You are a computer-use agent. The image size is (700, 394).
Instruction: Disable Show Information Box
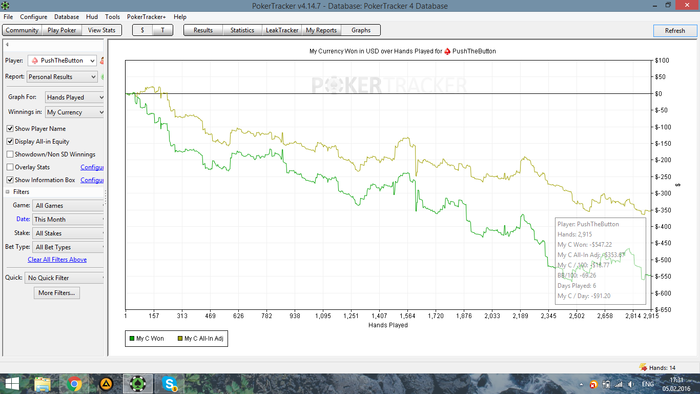pyautogui.click(x=10, y=180)
